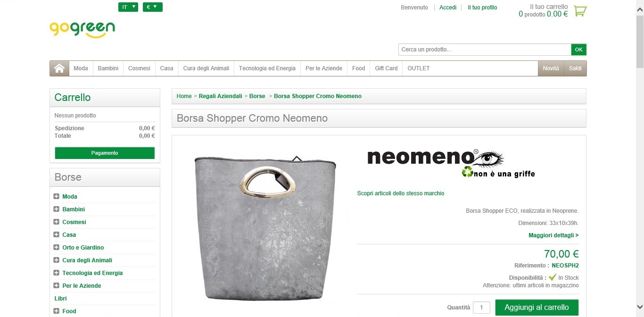The height and width of the screenshot is (317, 644).
Task: Open the neomeno brand logo
Action: pos(451,164)
